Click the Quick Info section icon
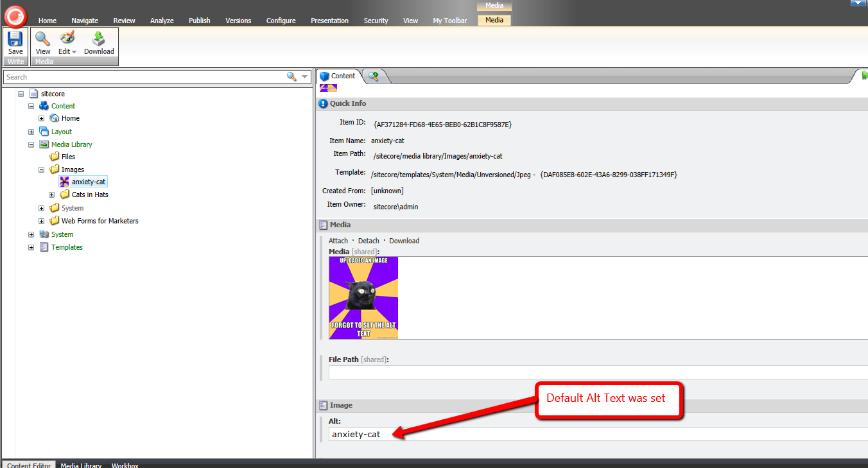 click(324, 103)
